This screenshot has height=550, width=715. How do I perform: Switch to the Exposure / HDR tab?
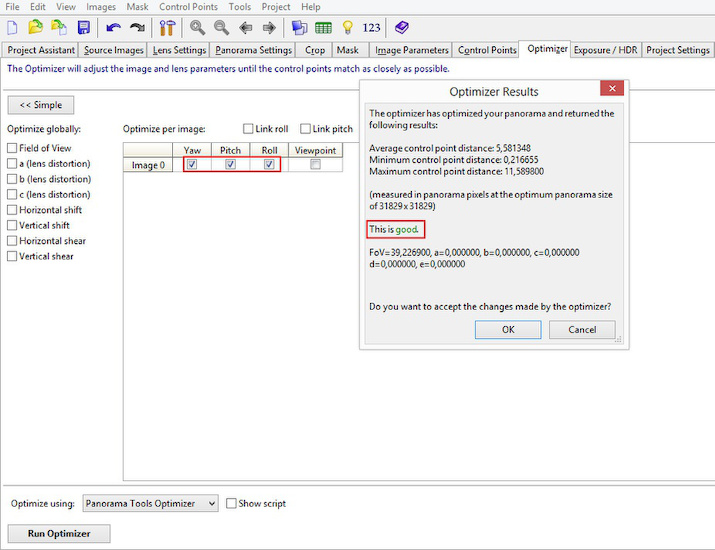point(605,50)
